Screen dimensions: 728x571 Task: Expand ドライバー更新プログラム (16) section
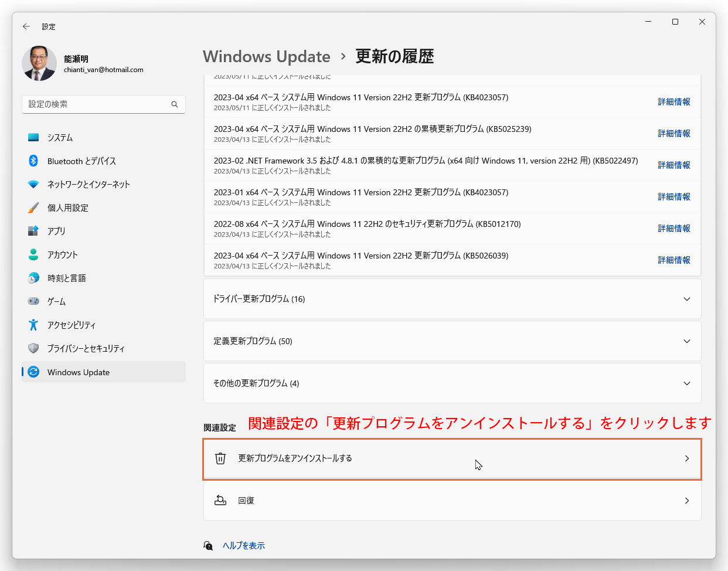[x=452, y=299]
